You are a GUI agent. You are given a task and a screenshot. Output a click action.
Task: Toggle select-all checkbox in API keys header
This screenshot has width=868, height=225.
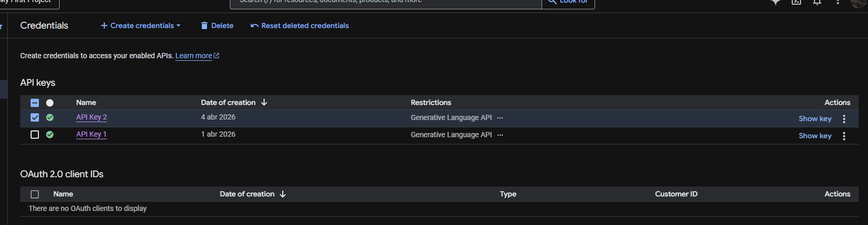click(35, 103)
